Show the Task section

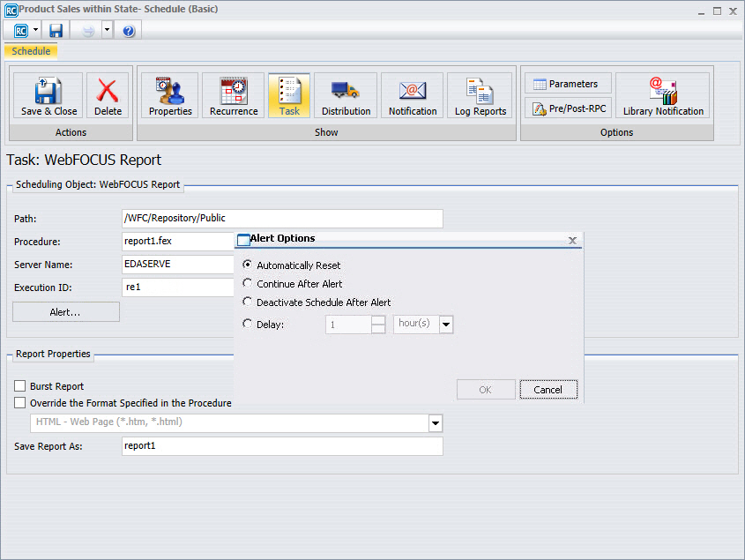click(x=289, y=95)
